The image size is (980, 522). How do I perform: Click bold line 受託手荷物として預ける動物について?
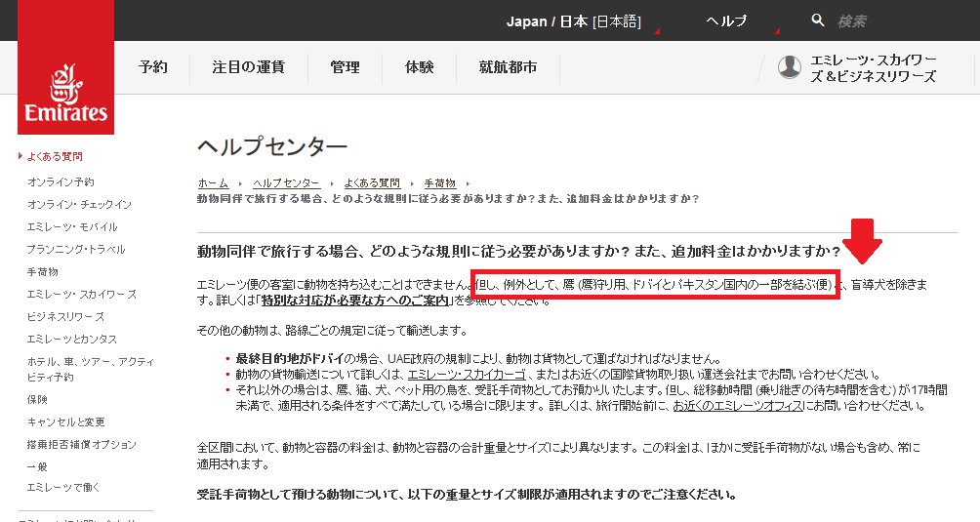pos(467,495)
